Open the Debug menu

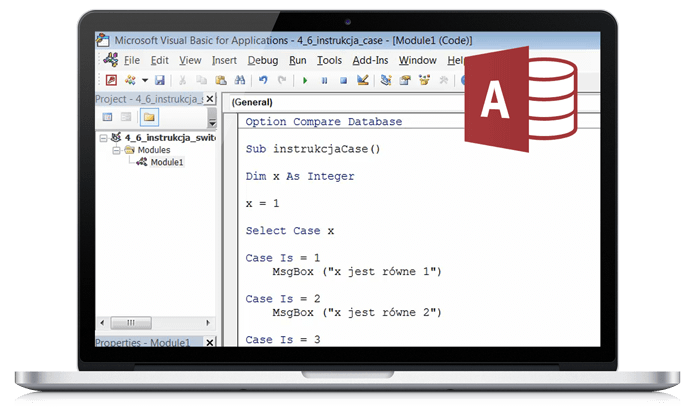262,60
